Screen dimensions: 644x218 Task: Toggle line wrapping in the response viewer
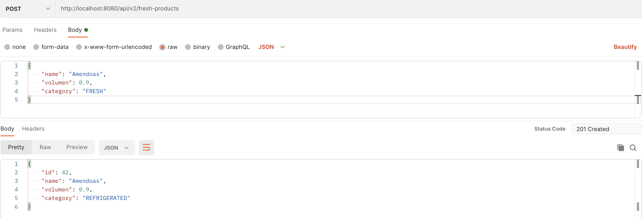click(146, 147)
